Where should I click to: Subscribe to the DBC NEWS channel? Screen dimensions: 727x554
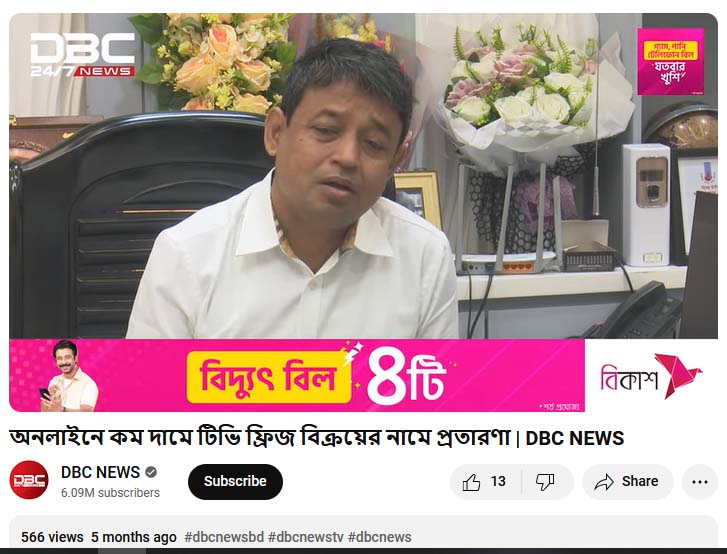tap(235, 481)
